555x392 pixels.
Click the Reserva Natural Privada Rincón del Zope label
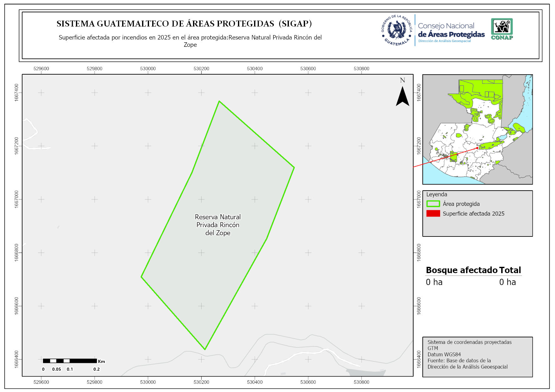218,225
